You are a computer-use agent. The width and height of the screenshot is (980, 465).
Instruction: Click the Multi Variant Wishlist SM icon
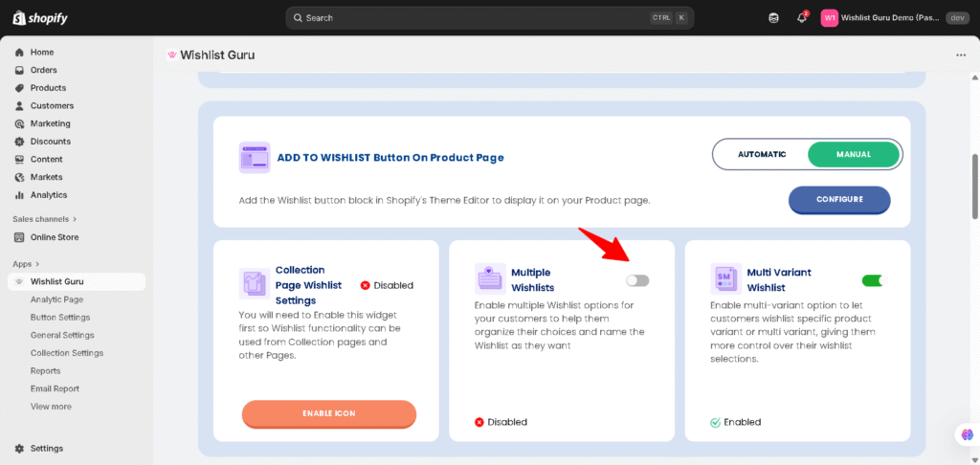point(725,278)
